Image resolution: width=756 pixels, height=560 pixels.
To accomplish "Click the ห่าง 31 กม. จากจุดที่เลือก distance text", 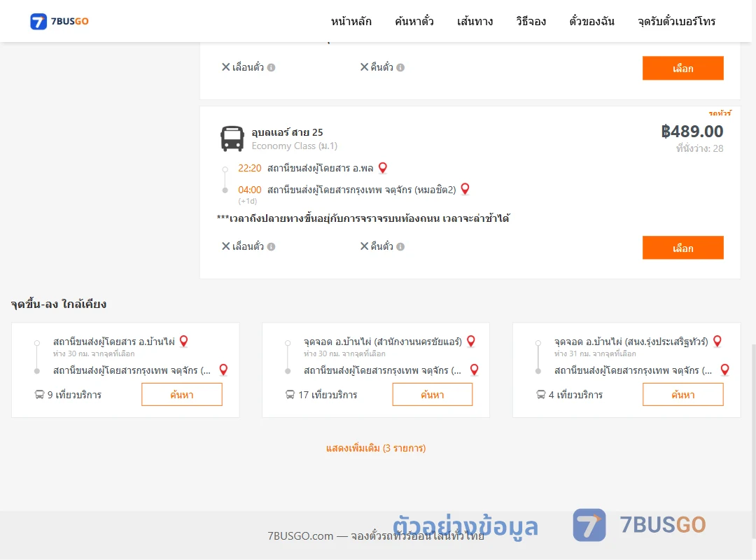I will pos(595,353).
